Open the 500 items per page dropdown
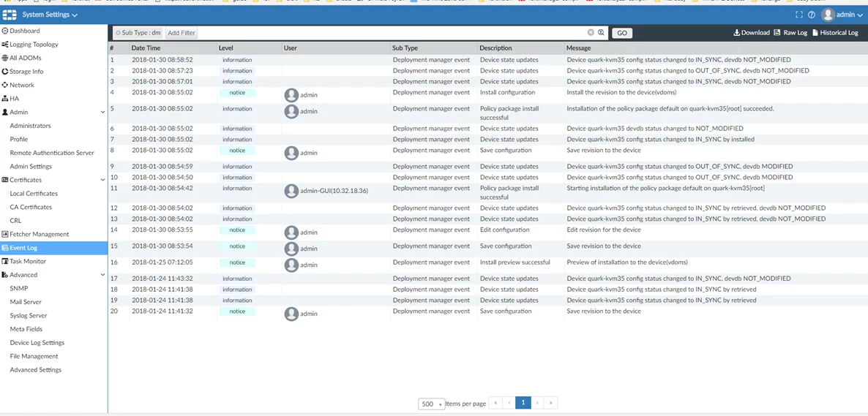868x416 pixels. [x=432, y=404]
